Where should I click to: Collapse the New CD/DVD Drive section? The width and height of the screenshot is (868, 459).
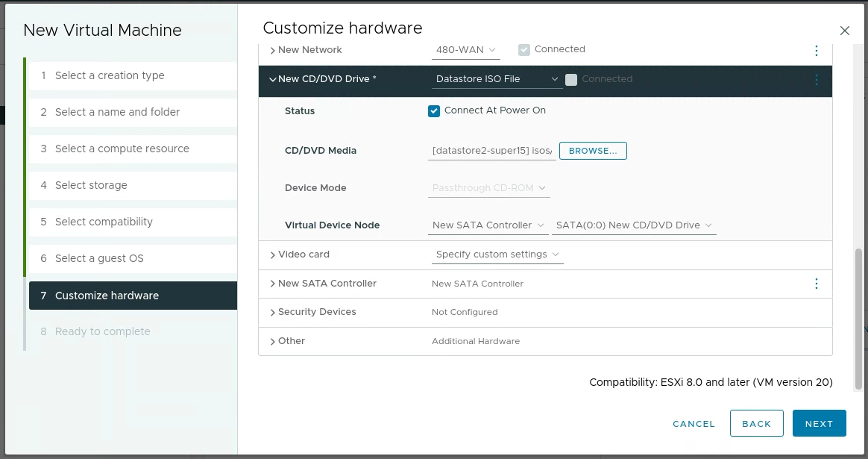pyautogui.click(x=272, y=79)
